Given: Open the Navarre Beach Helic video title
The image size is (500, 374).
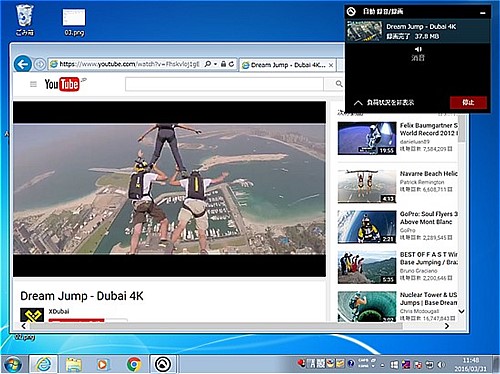Looking at the screenshot, I should (429, 174).
